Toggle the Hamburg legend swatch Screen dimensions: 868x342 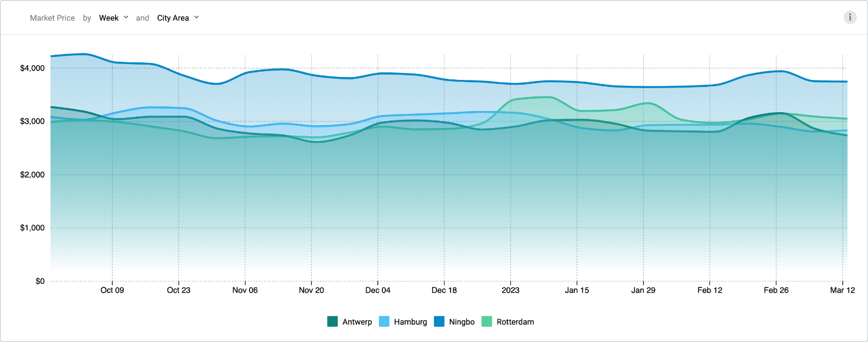point(384,321)
